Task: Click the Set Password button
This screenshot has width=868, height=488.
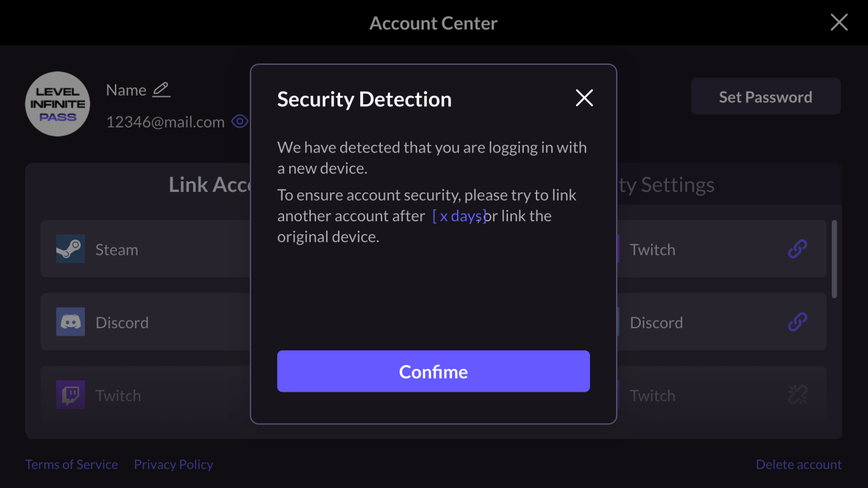Action: click(765, 97)
